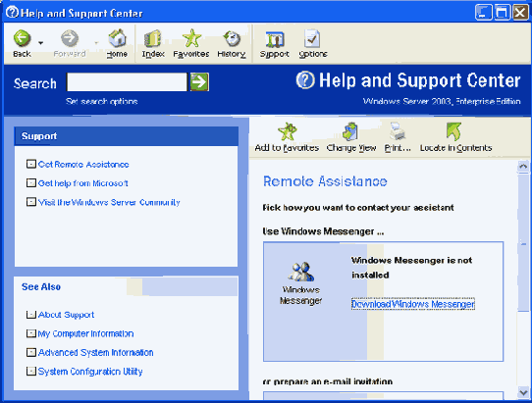Go to the Home page icon
Image resolution: width=532 pixels, height=403 pixels.
(x=118, y=38)
